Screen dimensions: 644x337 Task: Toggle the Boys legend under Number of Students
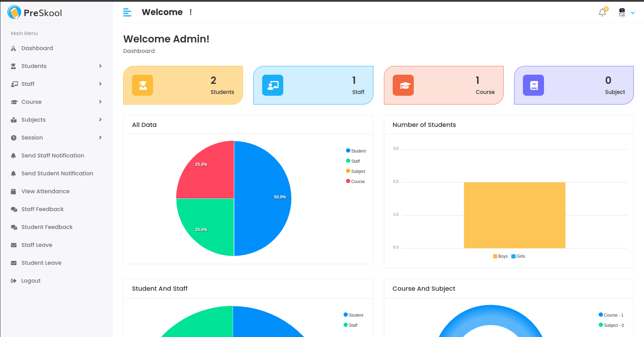click(500, 256)
